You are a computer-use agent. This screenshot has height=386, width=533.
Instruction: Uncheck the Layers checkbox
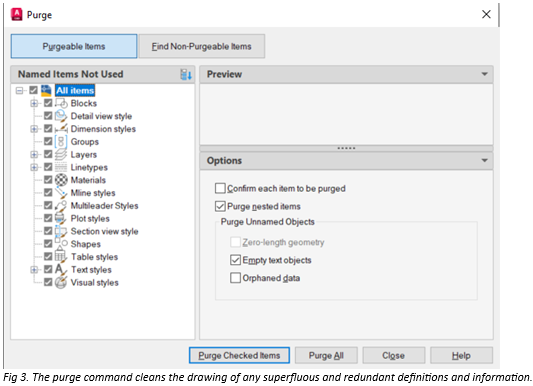[x=48, y=154]
